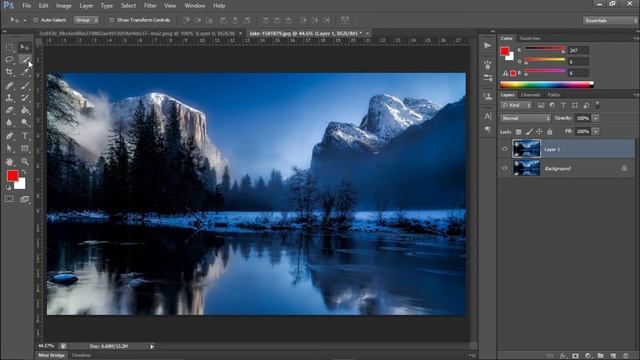Select the Rectangle shape tool

(24, 148)
